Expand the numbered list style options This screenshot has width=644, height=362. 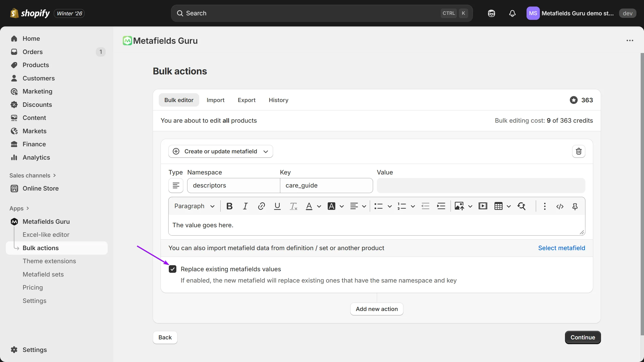click(x=413, y=206)
